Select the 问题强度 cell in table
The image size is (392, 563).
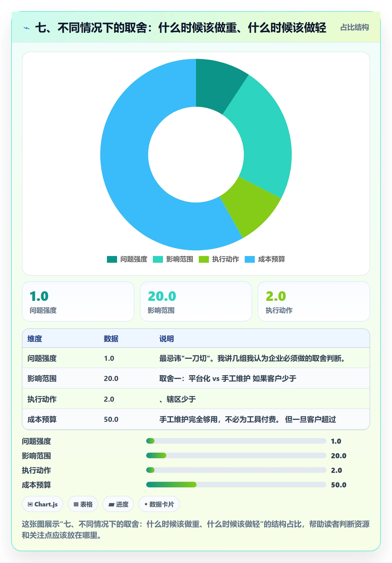pyautogui.click(x=42, y=358)
